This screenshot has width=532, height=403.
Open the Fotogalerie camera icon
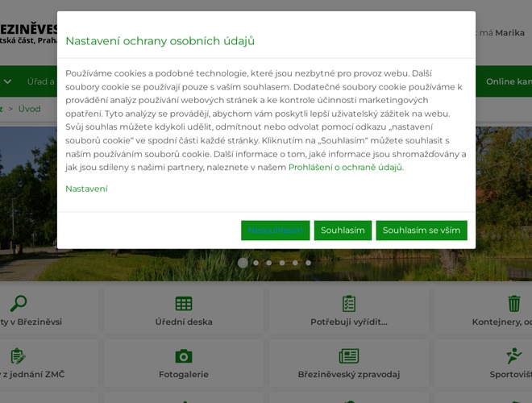(x=184, y=356)
